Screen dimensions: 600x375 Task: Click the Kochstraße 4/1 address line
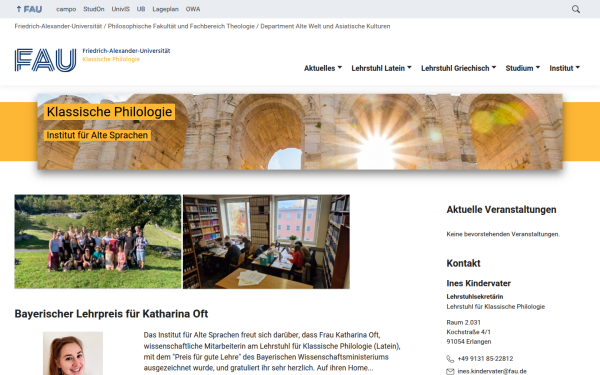468,332
